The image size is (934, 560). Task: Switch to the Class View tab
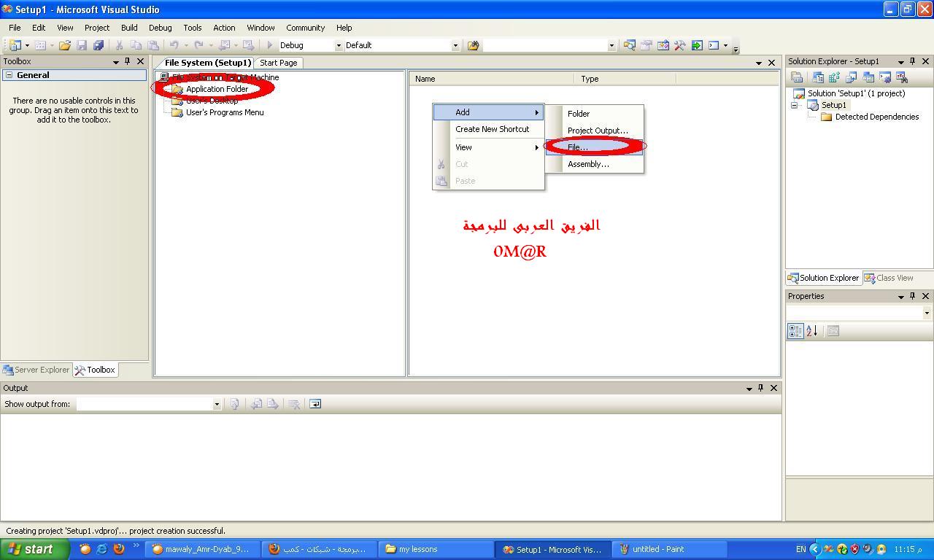[889, 278]
